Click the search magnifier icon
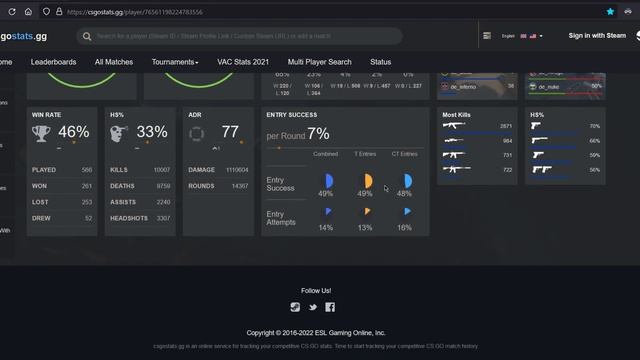The image size is (640, 360). click(87, 36)
